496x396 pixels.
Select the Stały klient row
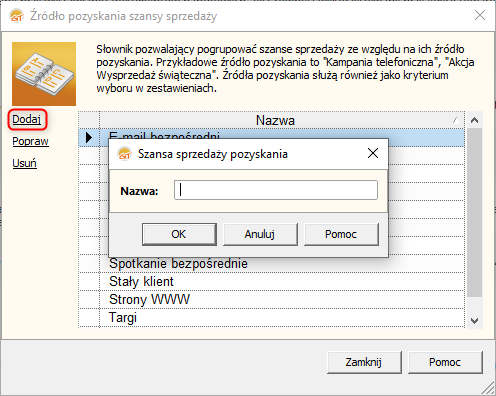click(x=272, y=282)
